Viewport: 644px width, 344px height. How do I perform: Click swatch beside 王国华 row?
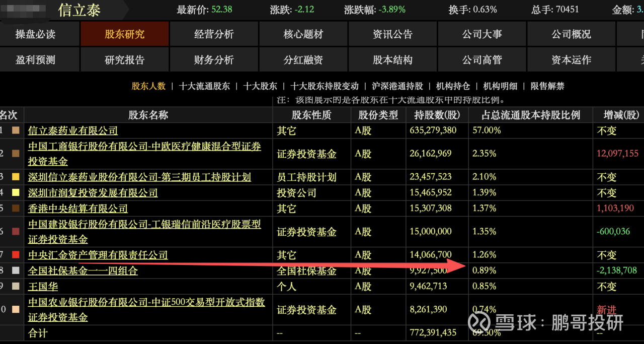(x=16, y=286)
